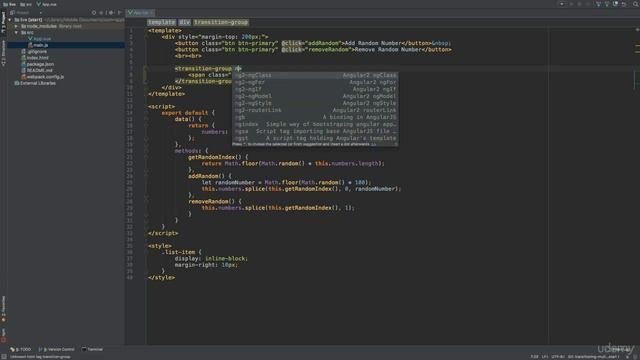Open the Favorites side tab

[3, 309]
